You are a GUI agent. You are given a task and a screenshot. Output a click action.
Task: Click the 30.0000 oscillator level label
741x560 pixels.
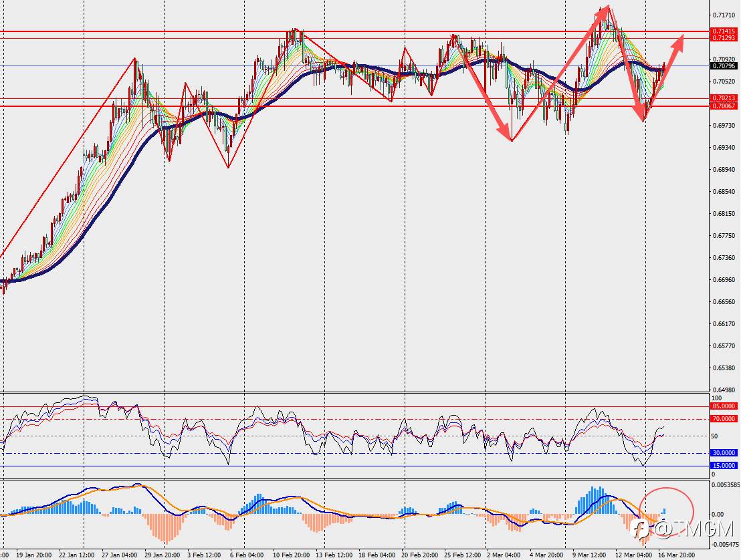[x=724, y=453]
